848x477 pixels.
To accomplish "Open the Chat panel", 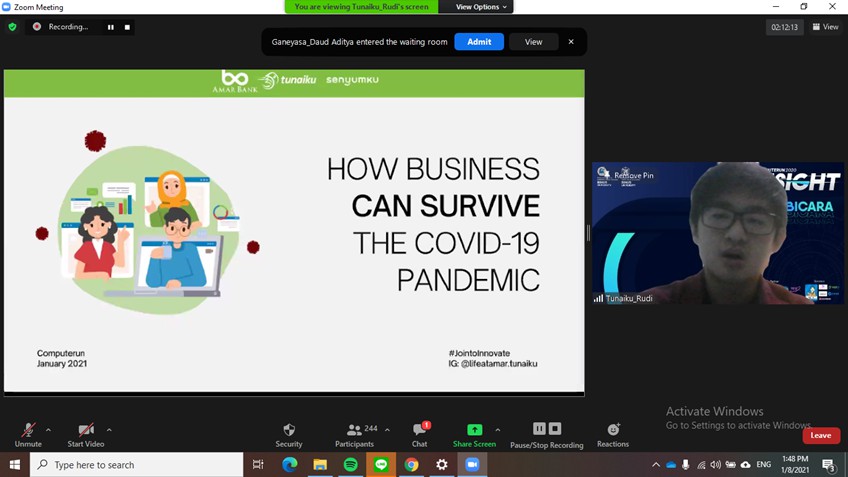I will tap(420, 435).
